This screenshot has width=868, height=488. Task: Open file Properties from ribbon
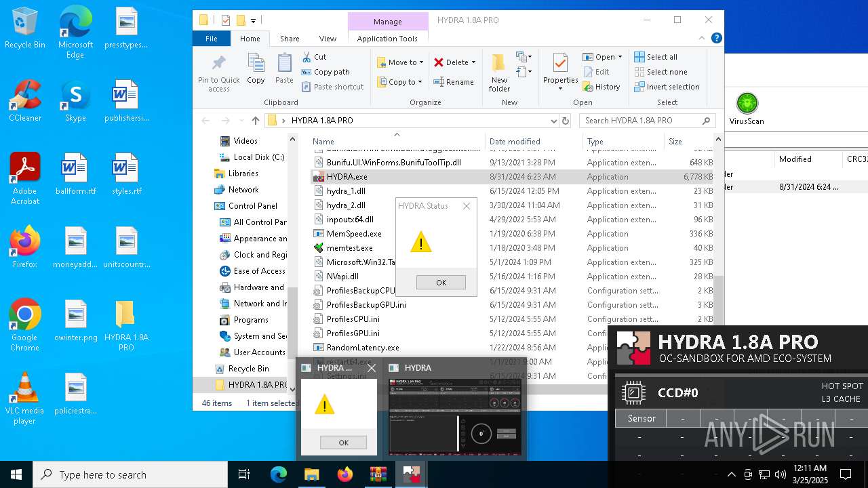tap(560, 72)
